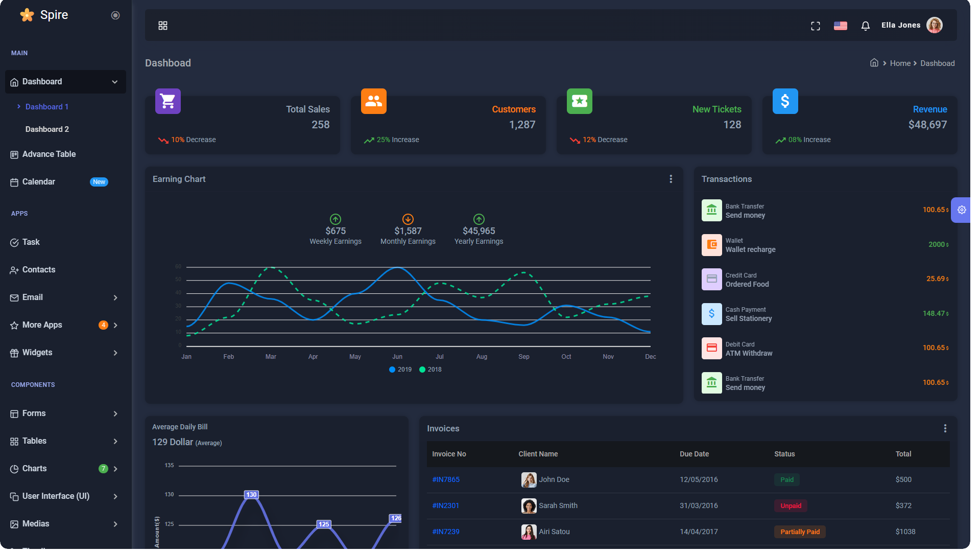
Task: Expand the Email sidebar section
Action: tap(65, 297)
